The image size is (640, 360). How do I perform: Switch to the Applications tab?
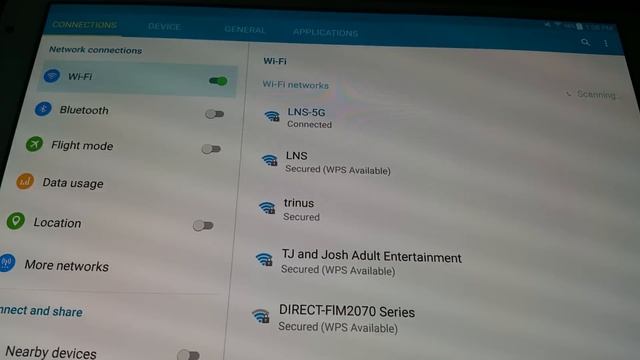tap(325, 32)
